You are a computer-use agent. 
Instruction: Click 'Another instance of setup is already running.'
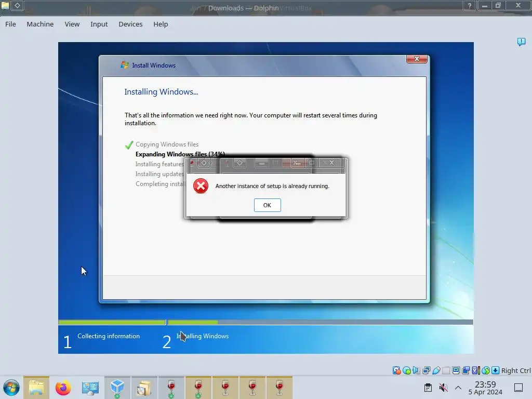272,186
